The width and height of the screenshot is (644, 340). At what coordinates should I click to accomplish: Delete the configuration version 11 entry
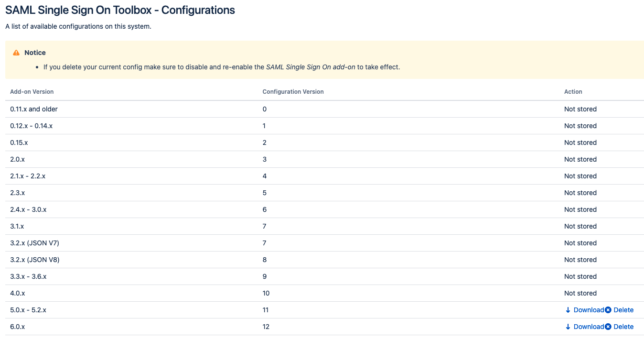pyautogui.click(x=623, y=310)
